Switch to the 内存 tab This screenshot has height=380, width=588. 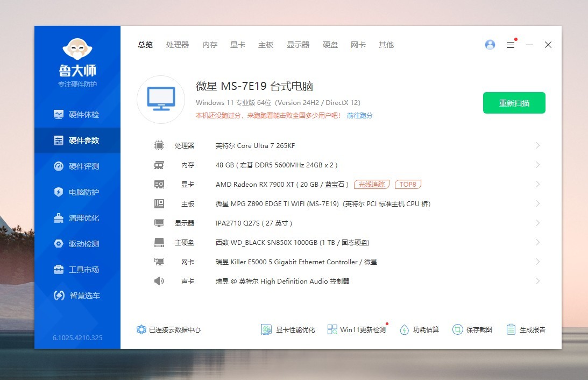point(210,45)
